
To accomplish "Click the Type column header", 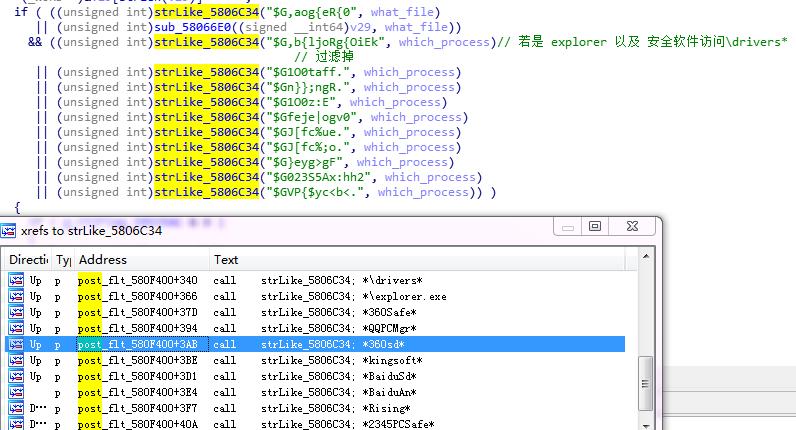I will tap(63, 259).
